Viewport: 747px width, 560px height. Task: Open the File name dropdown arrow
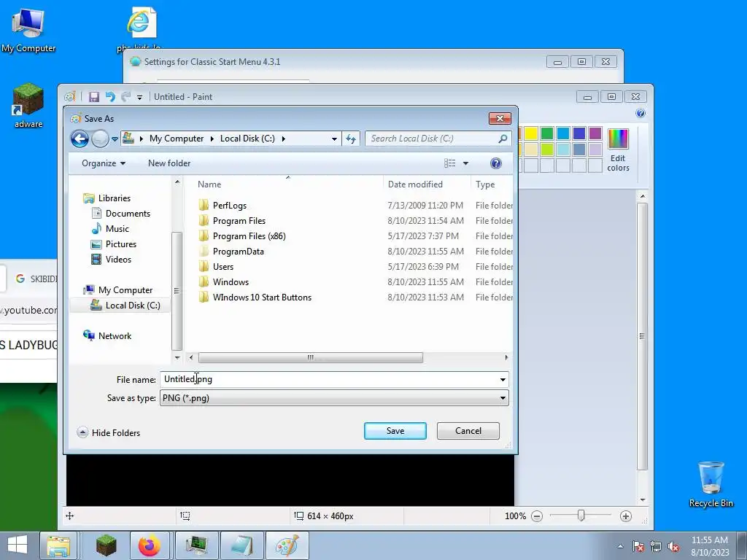[503, 379]
